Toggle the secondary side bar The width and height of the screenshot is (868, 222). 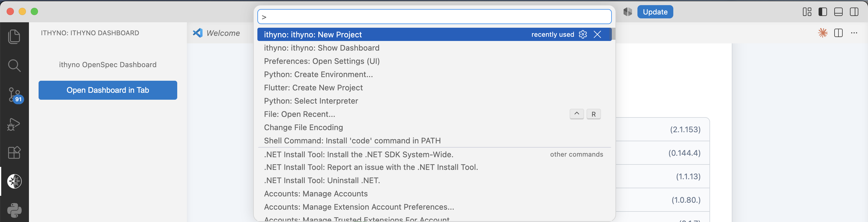pos(854,12)
